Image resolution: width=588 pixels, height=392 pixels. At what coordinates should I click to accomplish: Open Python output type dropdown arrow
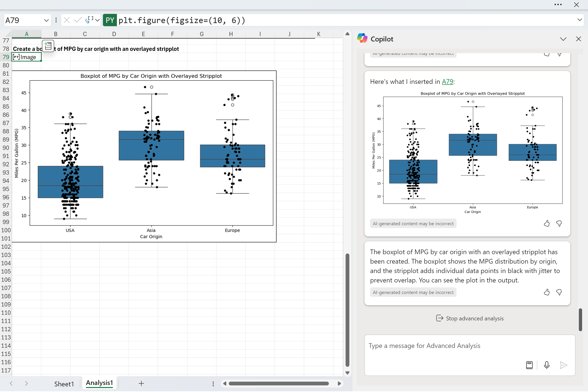[x=98, y=20]
